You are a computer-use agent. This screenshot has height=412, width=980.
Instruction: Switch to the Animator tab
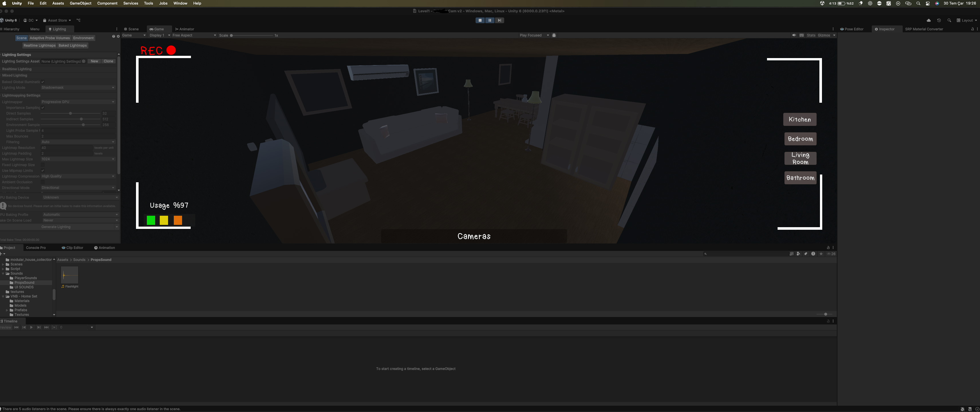pos(185,29)
